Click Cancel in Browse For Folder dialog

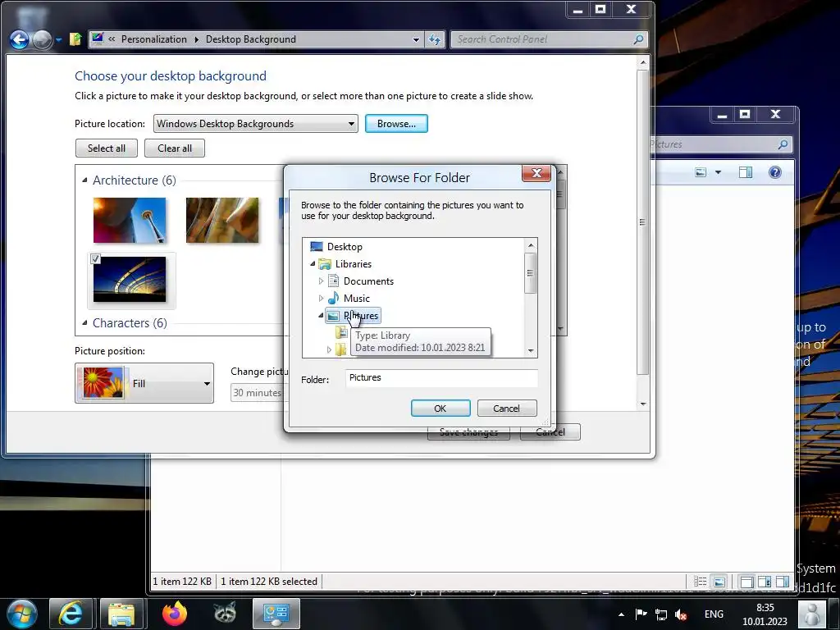pyautogui.click(x=506, y=409)
